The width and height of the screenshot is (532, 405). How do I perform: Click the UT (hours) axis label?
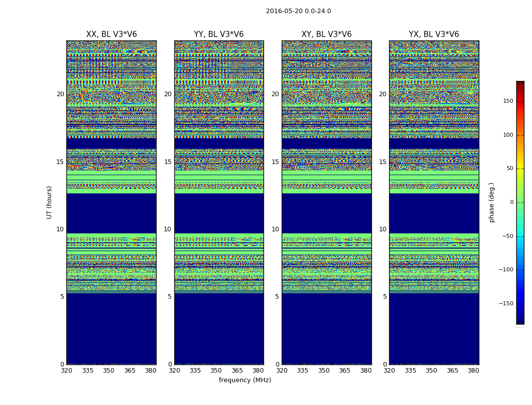click(x=49, y=202)
